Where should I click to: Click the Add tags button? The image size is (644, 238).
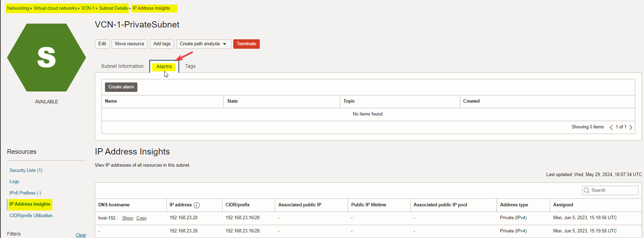[x=162, y=44]
